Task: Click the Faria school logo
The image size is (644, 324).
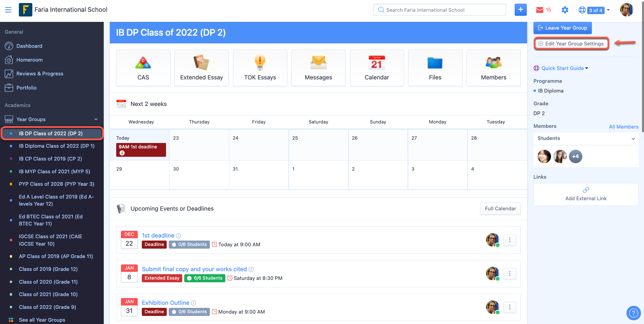Action: [x=25, y=10]
